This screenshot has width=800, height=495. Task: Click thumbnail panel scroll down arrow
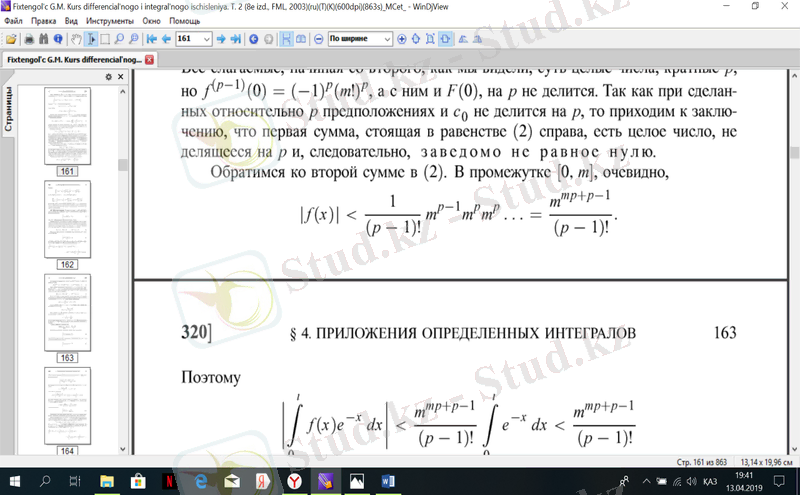coord(122,449)
